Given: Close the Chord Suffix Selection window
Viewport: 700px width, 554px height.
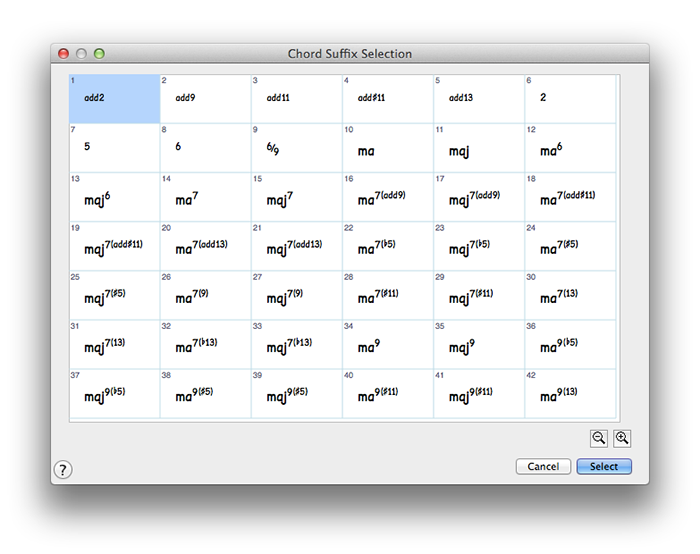Looking at the screenshot, I should tap(64, 54).
